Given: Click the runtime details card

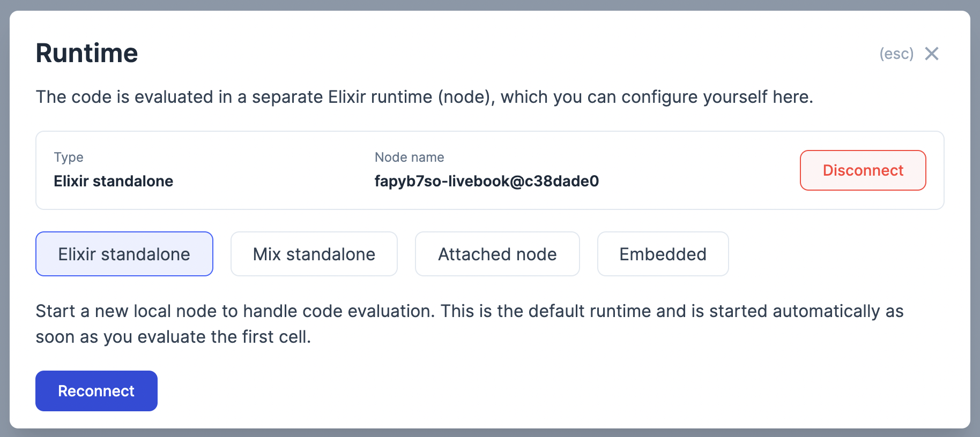Looking at the screenshot, I should point(489,170).
